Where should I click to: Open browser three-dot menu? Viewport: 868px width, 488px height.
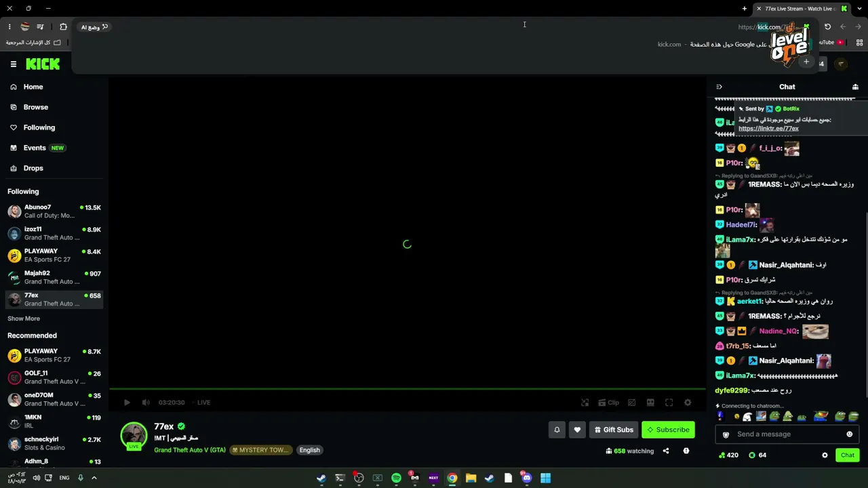click(9, 27)
